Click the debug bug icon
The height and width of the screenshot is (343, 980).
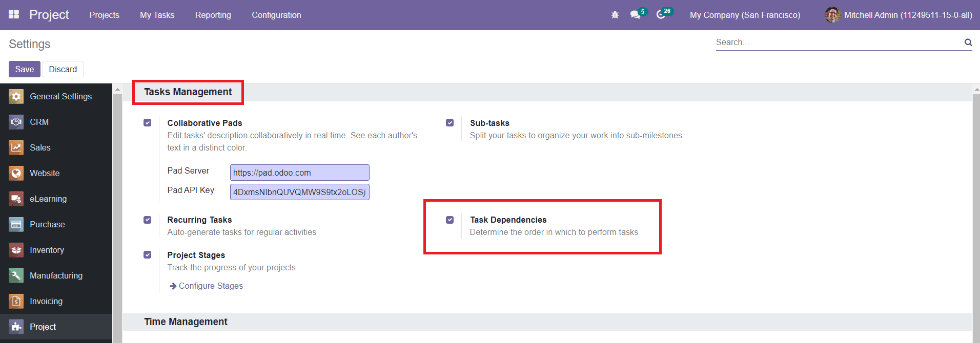[x=615, y=15]
